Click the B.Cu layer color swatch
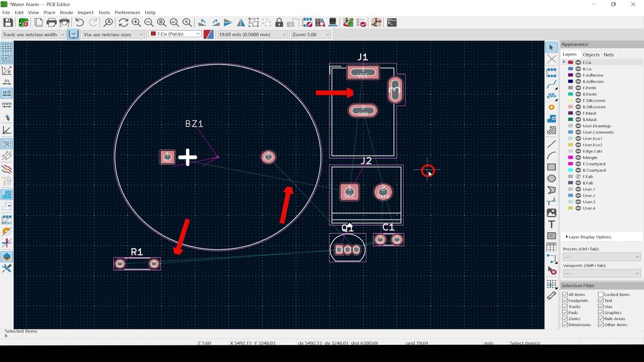 coord(571,69)
